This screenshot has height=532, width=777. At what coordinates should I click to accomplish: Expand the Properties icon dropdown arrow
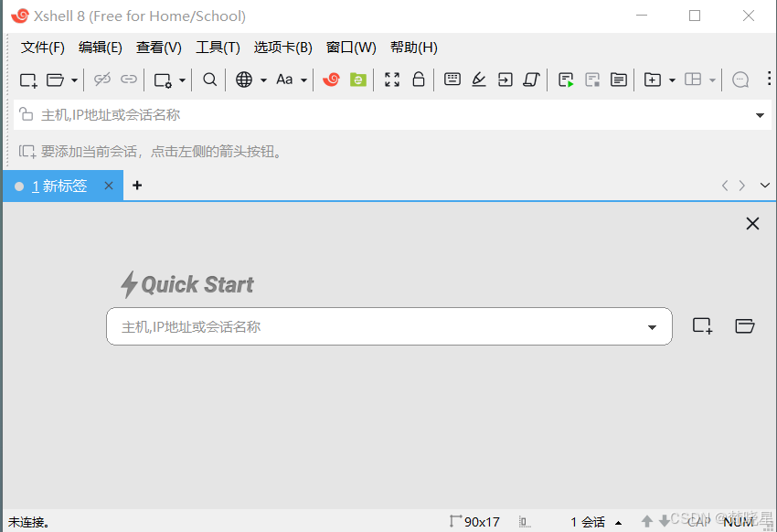tap(182, 80)
